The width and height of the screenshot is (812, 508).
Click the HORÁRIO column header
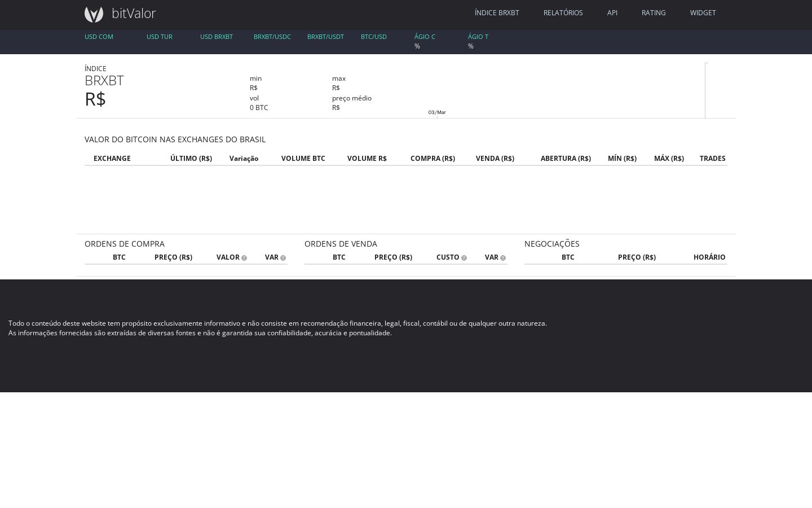click(709, 257)
